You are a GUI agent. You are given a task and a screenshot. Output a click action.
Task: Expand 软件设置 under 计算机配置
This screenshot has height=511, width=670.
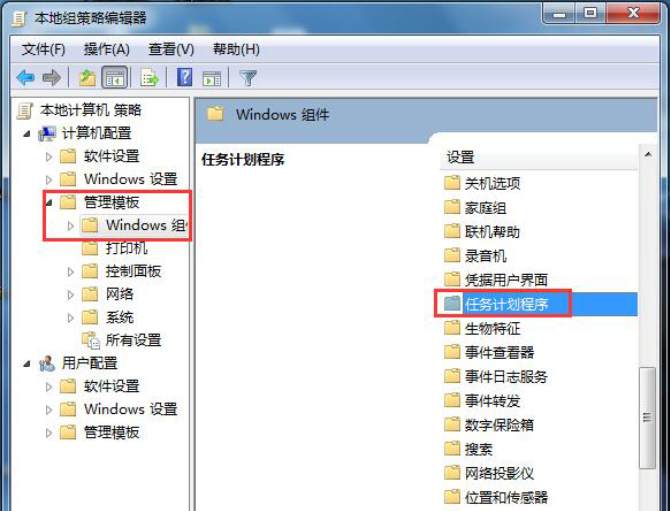tap(49, 157)
